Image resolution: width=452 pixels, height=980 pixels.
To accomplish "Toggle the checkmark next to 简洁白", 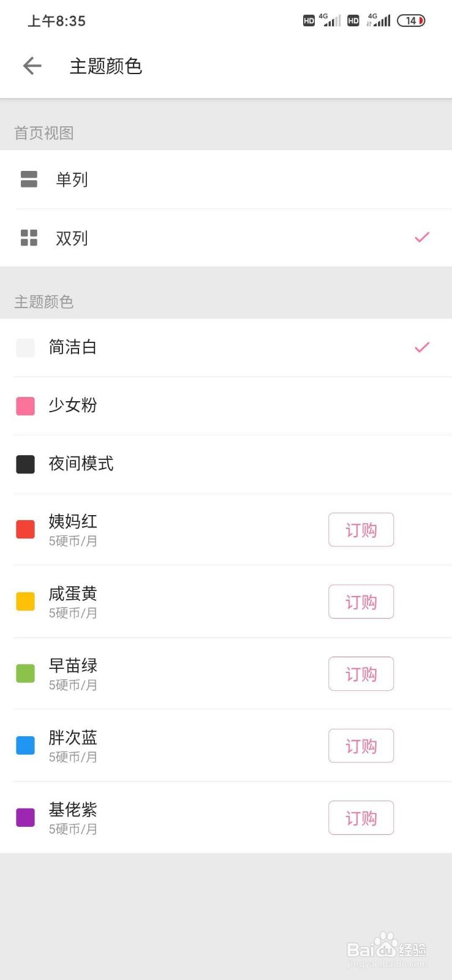I will coord(422,347).
